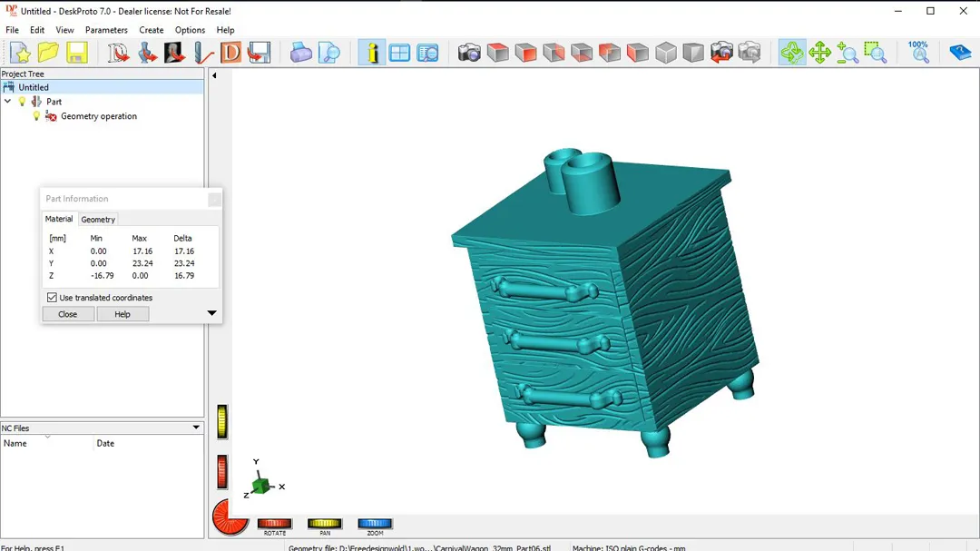Select Geometry operation in the tree
Image resolution: width=980 pixels, height=551 pixels.
point(99,116)
